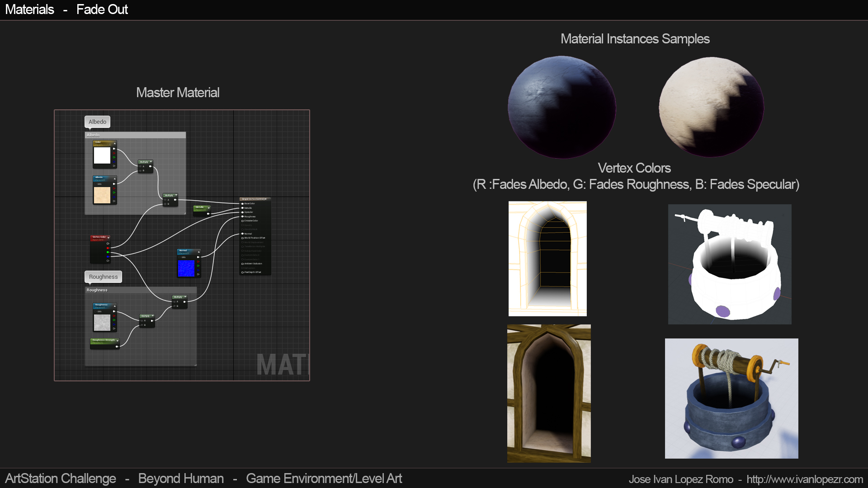The width and height of the screenshot is (868, 488).
Task: Select the Vertex Color node header
Action: pos(100,238)
